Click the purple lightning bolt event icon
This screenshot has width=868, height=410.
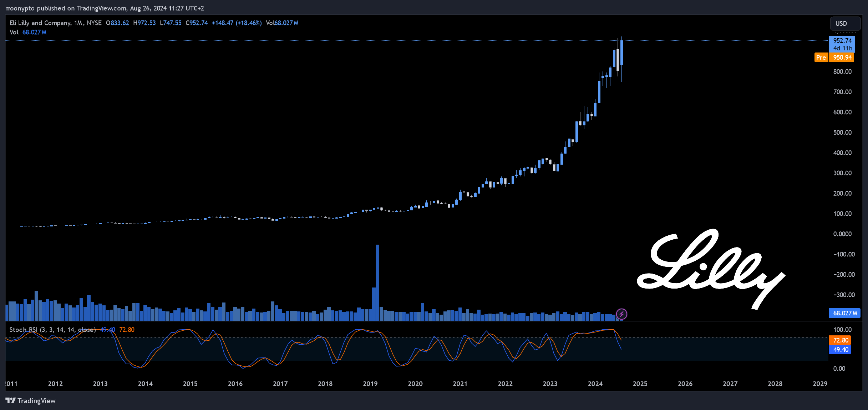621,314
